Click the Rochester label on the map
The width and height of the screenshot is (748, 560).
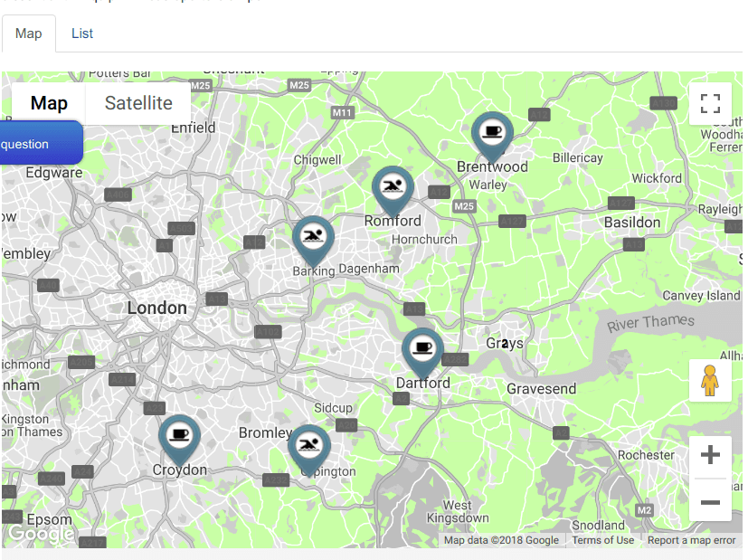point(647,455)
